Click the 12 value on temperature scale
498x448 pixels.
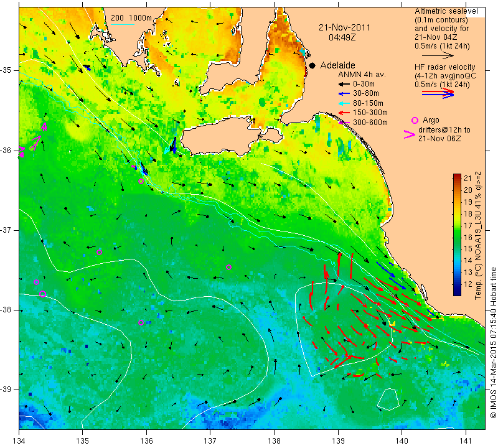pos(468,284)
